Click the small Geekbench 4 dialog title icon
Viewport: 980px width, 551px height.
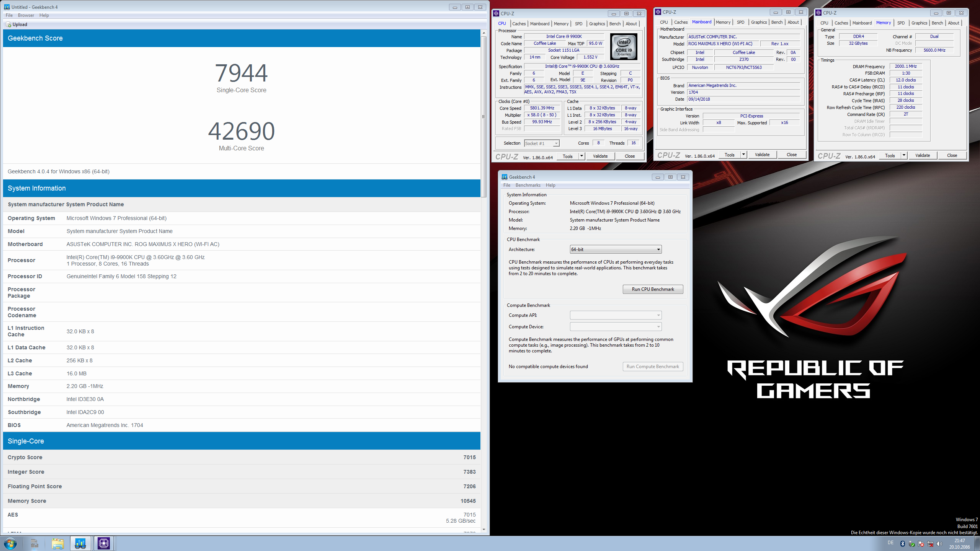coord(505,177)
